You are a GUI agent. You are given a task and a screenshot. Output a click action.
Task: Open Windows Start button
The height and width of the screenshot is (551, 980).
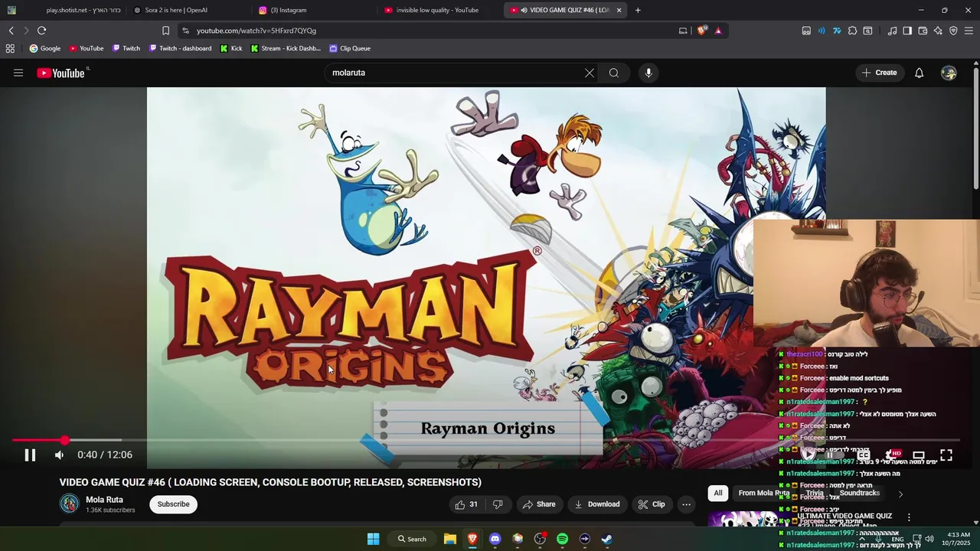click(373, 539)
